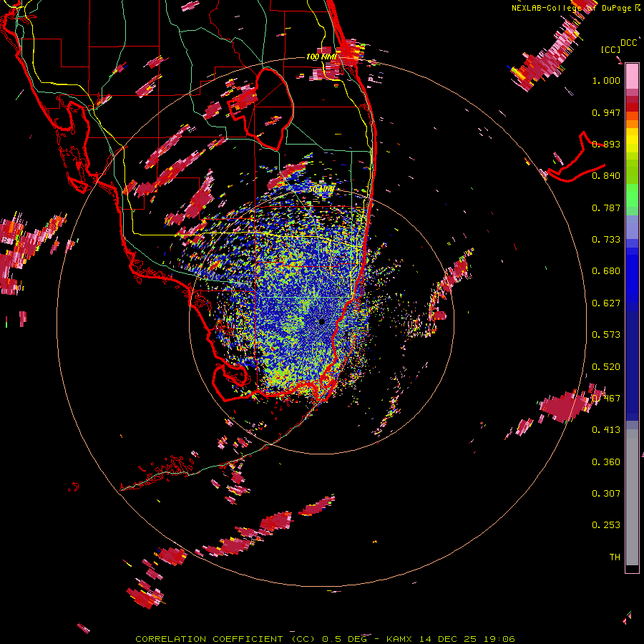This screenshot has width=644, height=644.
Task: Click the TH label on the scale
Action: 615,557
